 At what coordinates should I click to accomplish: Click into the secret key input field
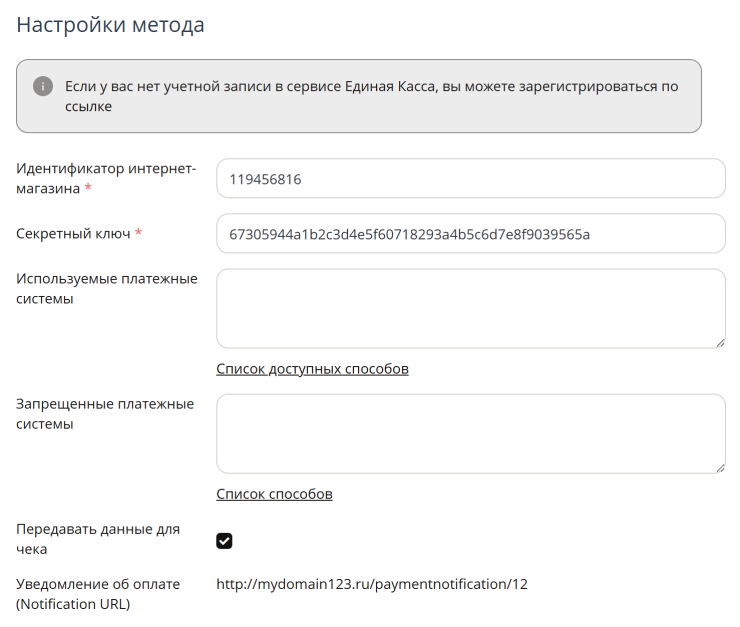point(471,234)
